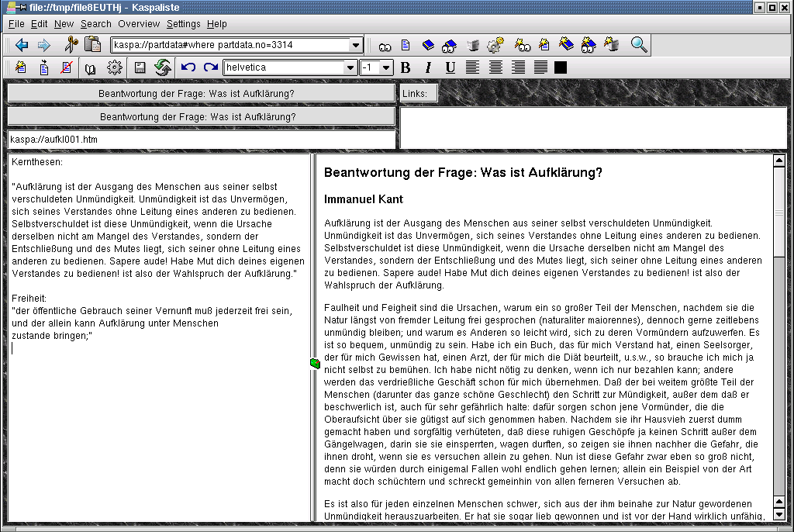
Task: Open the Edit menu
Action: point(39,24)
